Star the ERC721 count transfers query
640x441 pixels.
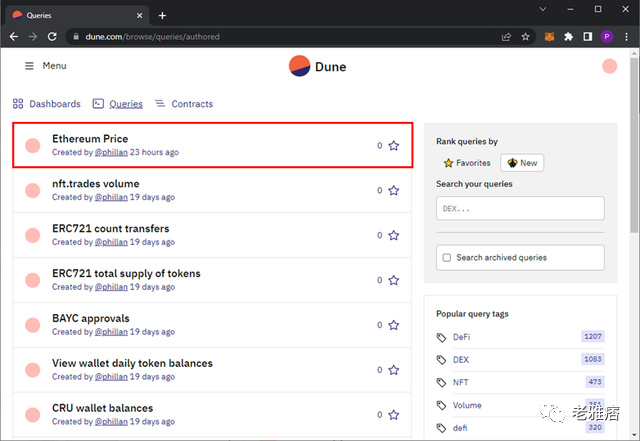[393, 235]
